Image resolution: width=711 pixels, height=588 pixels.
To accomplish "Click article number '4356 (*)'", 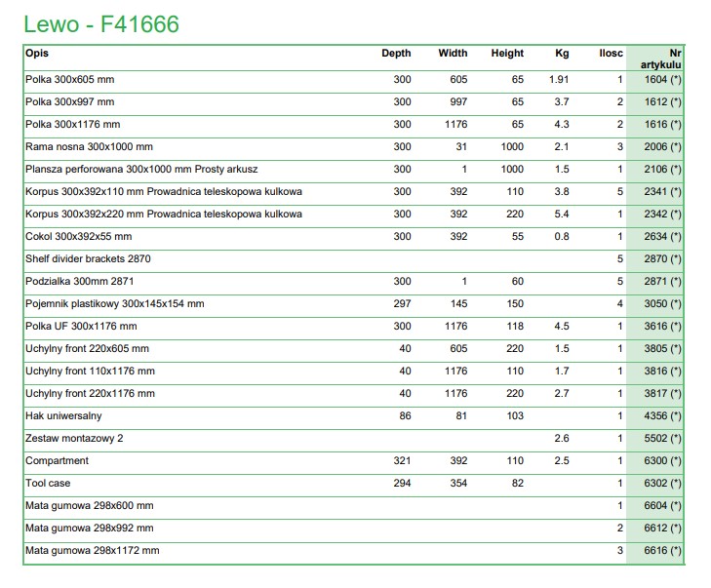I will pyautogui.click(x=663, y=416).
